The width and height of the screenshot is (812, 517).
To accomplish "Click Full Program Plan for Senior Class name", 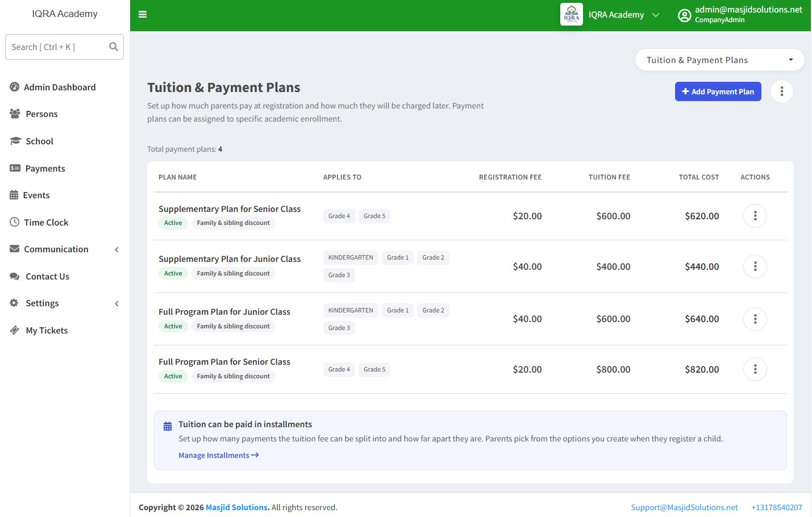I will point(224,362).
